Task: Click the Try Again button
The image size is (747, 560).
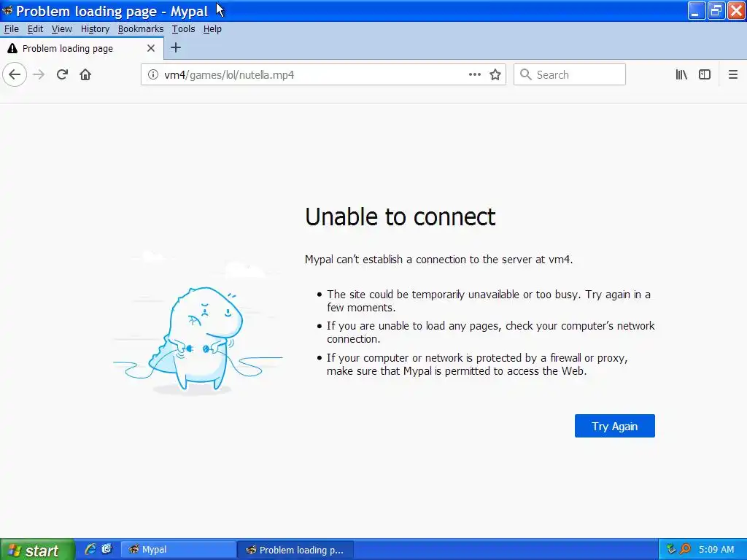Action: click(614, 426)
